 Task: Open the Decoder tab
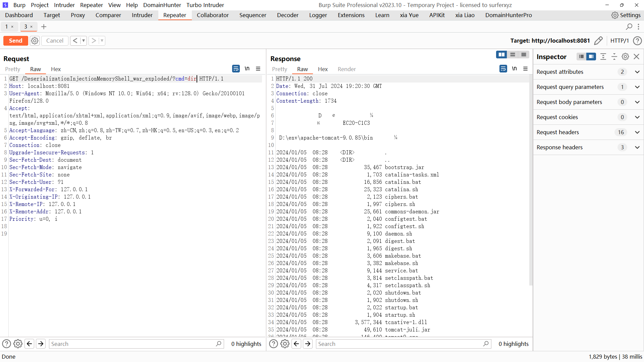288,15
